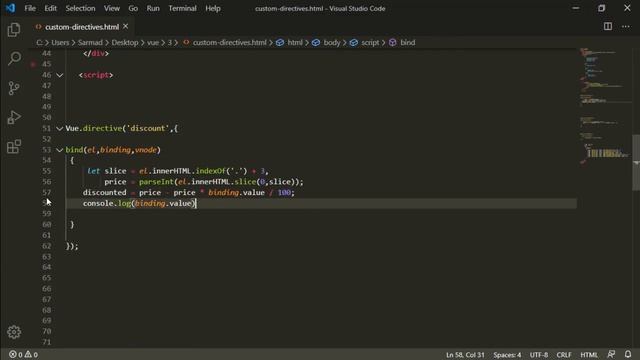The width and height of the screenshot is (640, 360).
Task: Open the editor More Actions menu
Action: click(x=626, y=27)
